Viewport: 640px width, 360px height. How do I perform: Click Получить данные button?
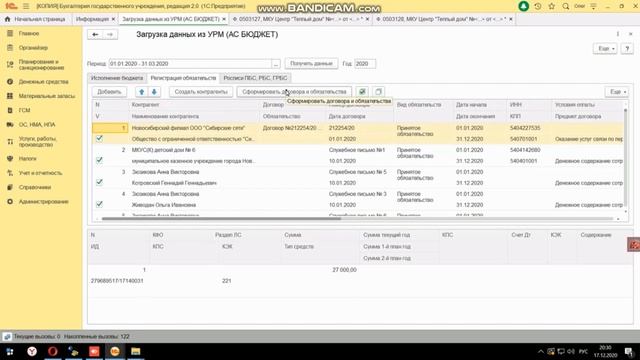tap(311, 64)
